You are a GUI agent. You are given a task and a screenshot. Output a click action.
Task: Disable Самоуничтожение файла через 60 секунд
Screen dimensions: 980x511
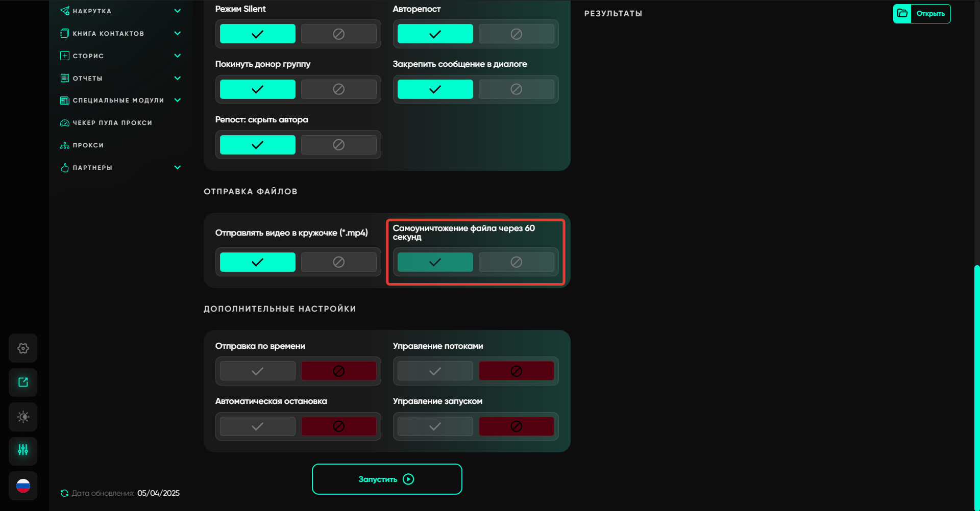click(516, 262)
